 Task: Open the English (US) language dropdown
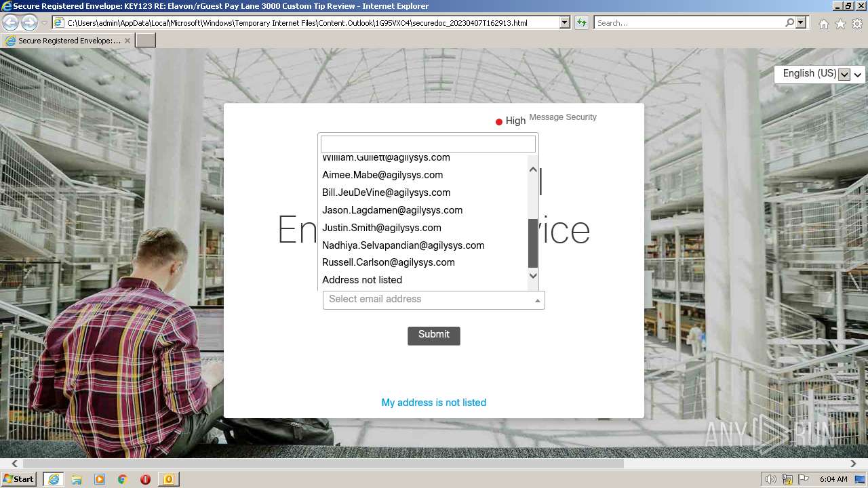(819, 74)
